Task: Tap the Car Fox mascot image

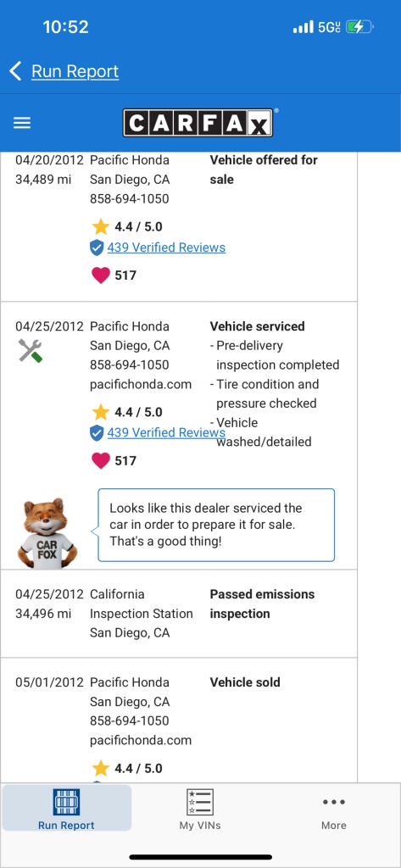Action: coord(47,532)
